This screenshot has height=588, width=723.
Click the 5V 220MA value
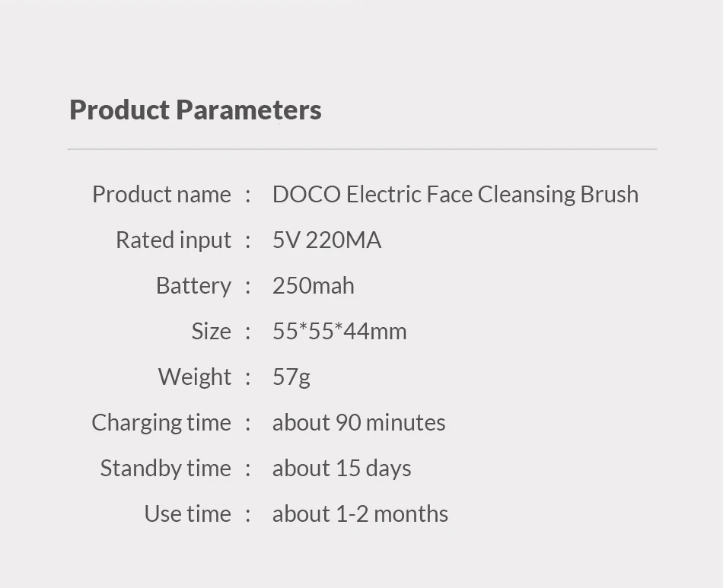point(327,240)
